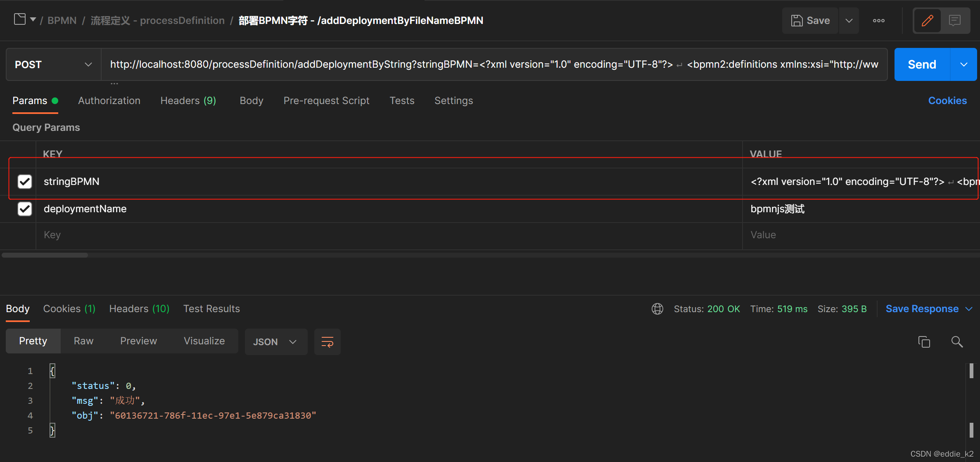Image resolution: width=980 pixels, height=462 pixels.
Task: Edit the stringBPMN XML value cell
Action: tap(861, 182)
